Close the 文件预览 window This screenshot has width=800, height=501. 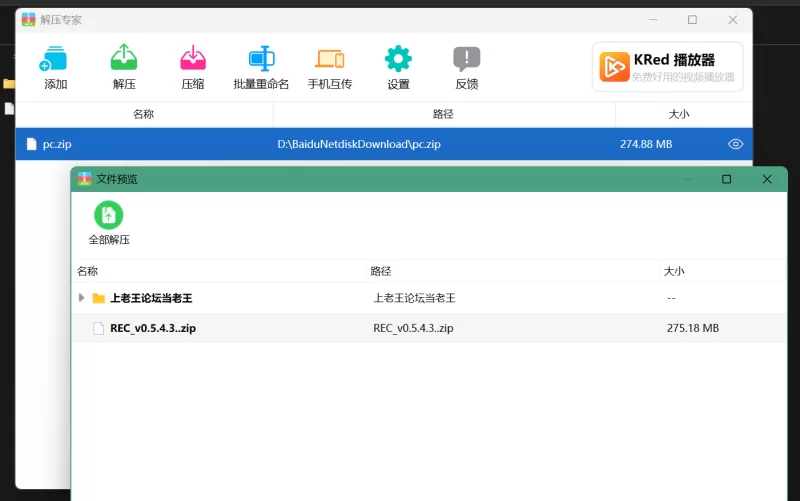pos(766,179)
